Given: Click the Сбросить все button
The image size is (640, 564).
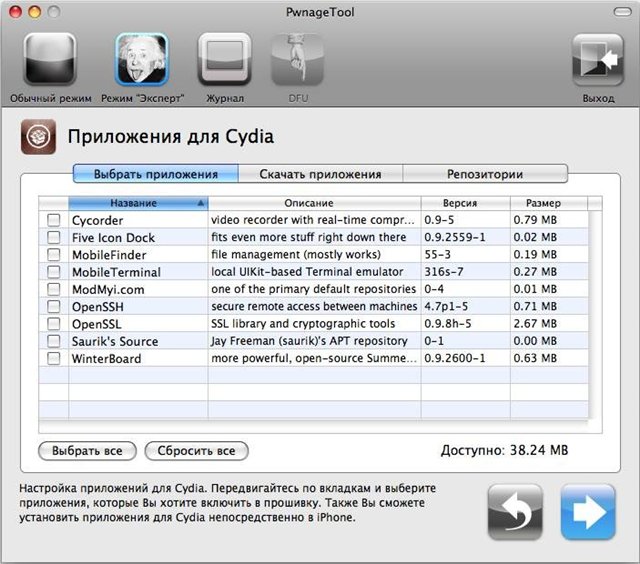Looking at the screenshot, I should coord(196,451).
